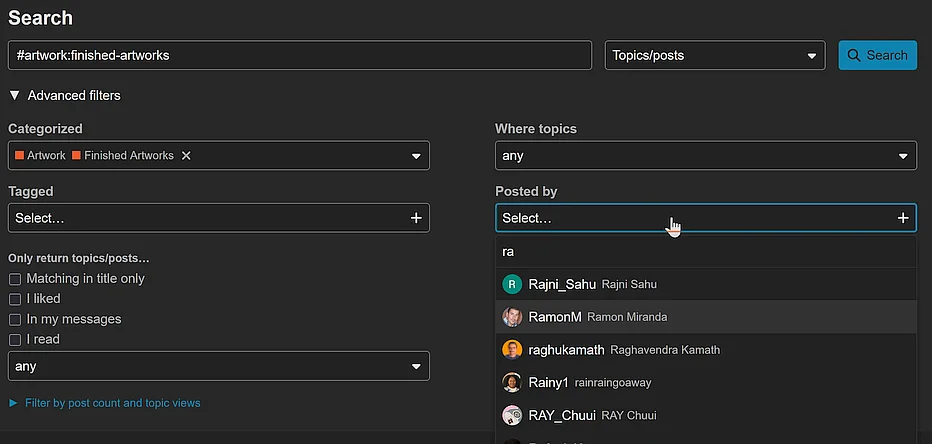The height and width of the screenshot is (444, 932).
Task: Click RamonM's profile avatar
Action: (x=511, y=317)
